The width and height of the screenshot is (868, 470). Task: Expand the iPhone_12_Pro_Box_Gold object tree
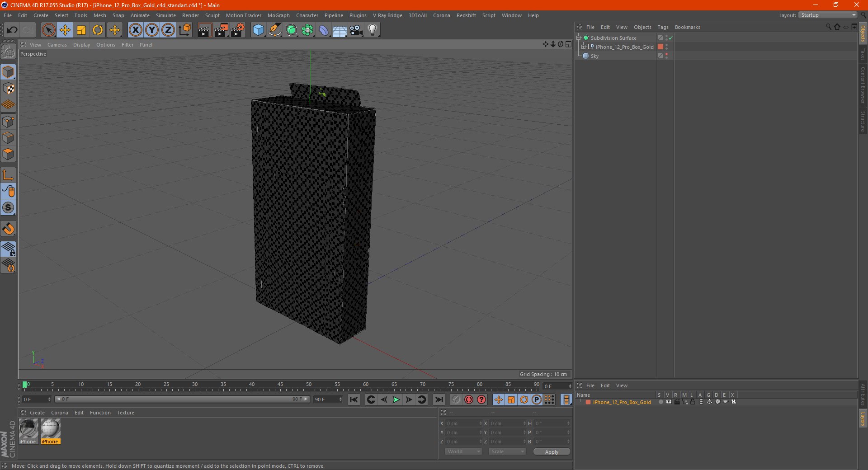[583, 47]
